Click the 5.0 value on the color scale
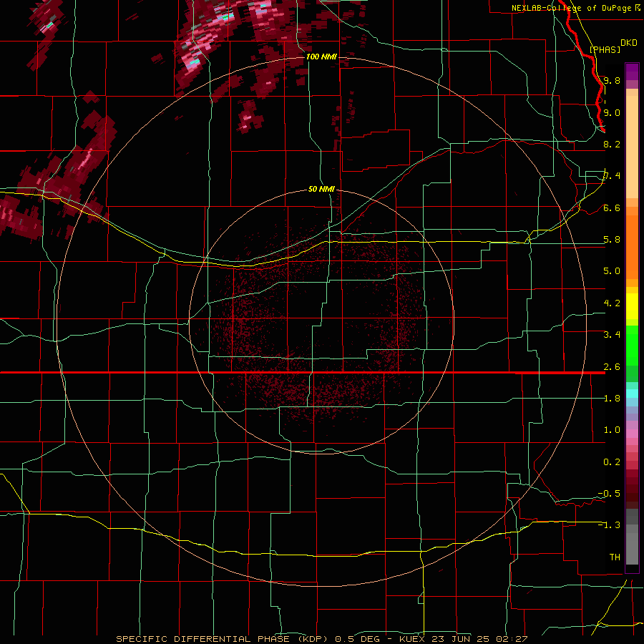This screenshot has width=644, height=644. pos(612,271)
